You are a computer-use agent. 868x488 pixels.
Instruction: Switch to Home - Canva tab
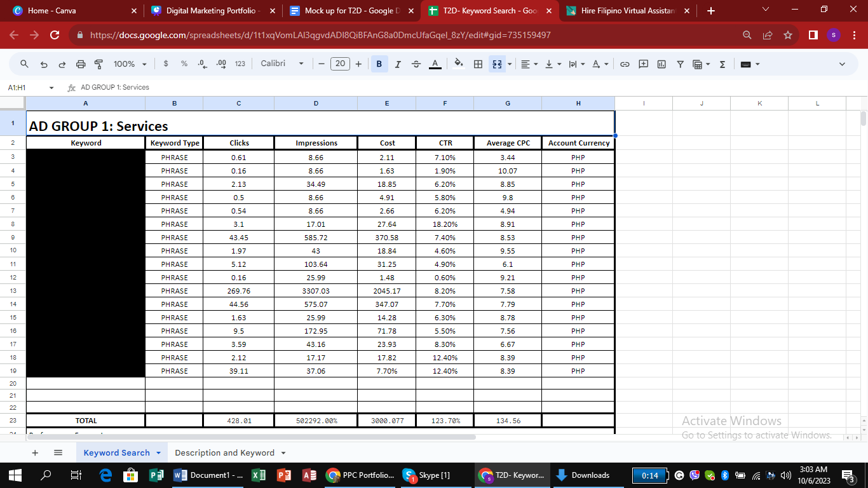pyautogui.click(x=73, y=11)
